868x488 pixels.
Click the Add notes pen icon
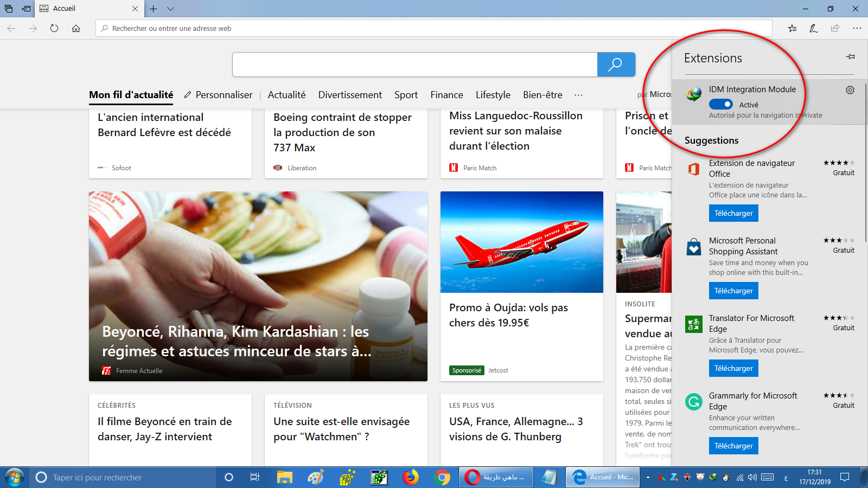(814, 28)
